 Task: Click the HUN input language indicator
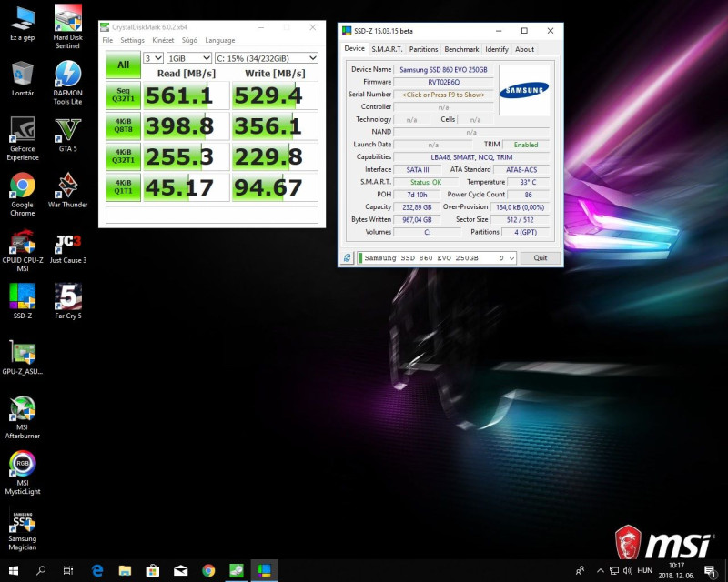[x=645, y=570]
